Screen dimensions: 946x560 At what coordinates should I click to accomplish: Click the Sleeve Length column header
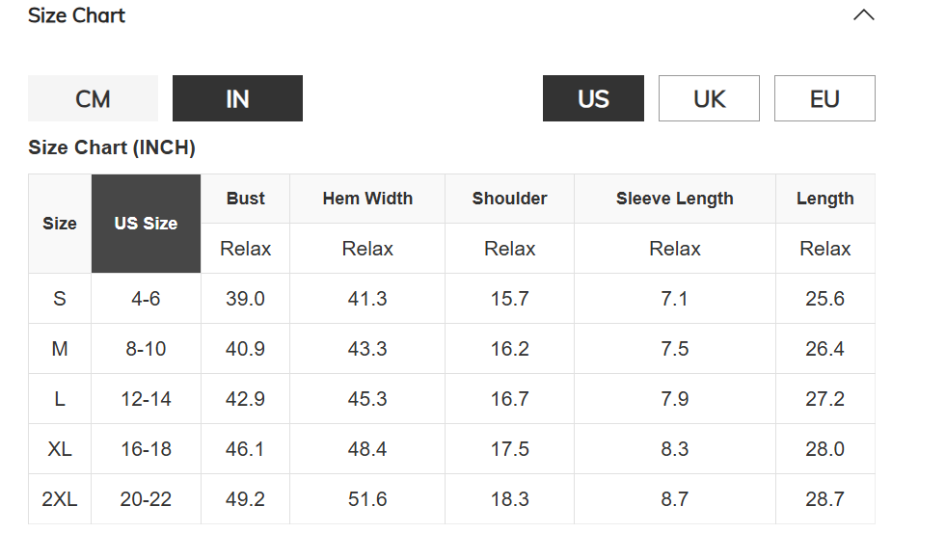point(675,199)
